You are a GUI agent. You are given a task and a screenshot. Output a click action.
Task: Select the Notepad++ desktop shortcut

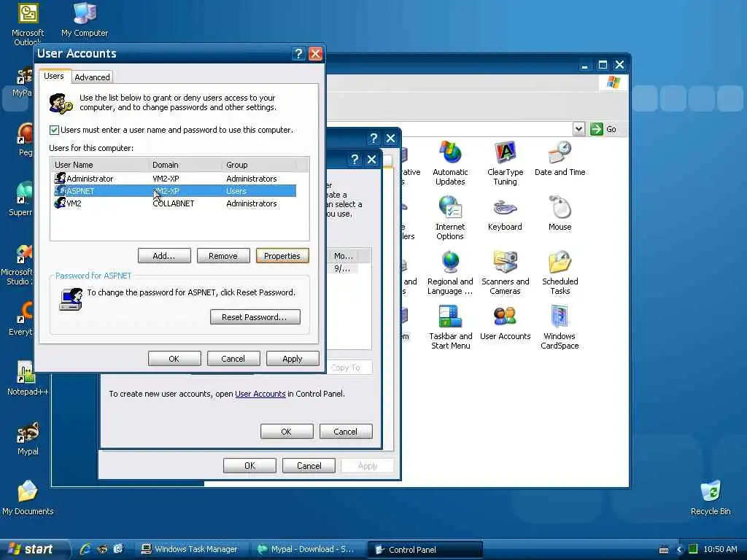pyautogui.click(x=28, y=378)
